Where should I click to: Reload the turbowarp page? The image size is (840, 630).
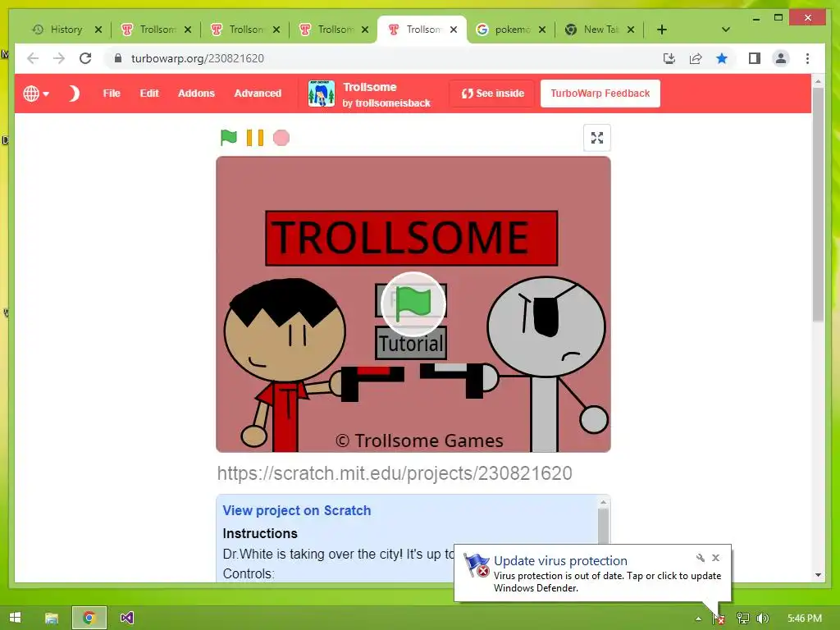pyautogui.click(x=85, y=58)
